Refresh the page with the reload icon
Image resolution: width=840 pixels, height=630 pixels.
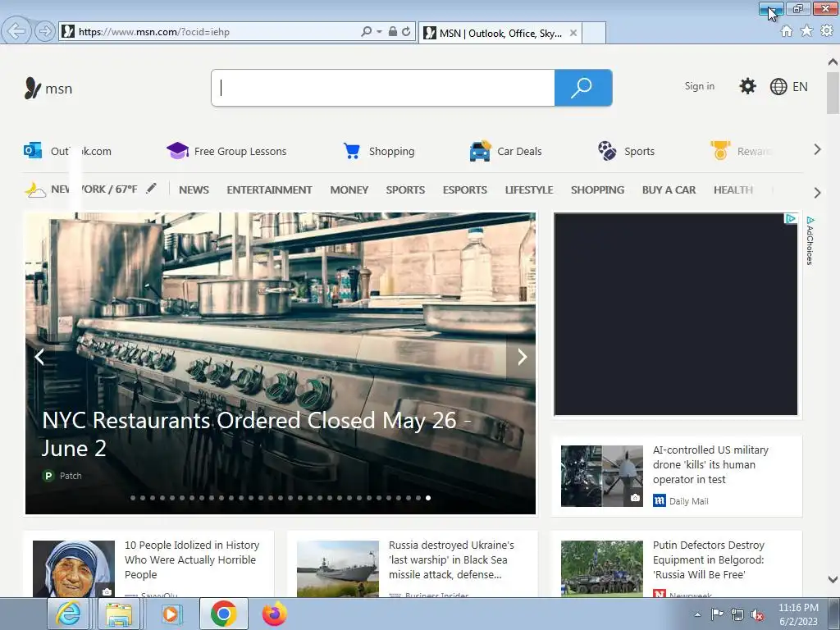[407, 32]
